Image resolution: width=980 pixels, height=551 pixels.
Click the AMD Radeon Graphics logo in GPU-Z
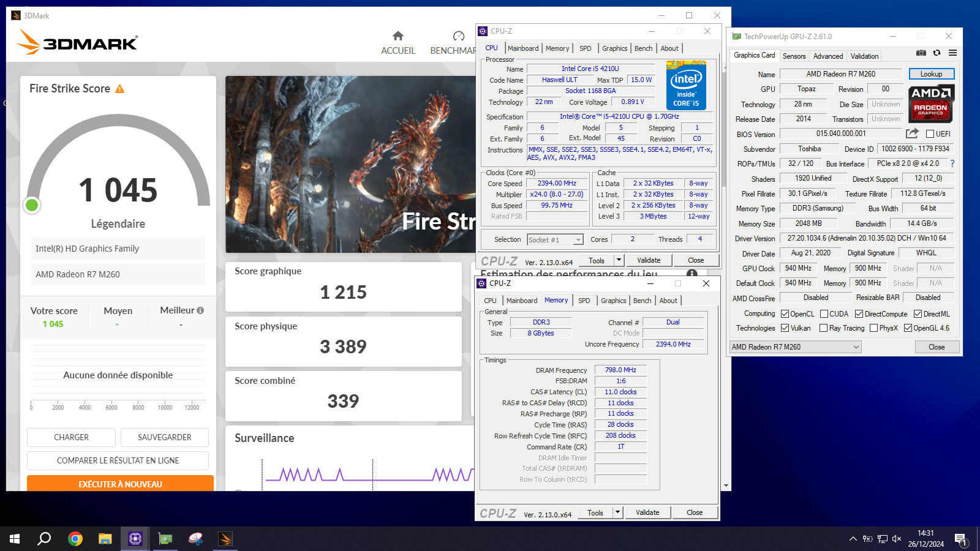tap(931, 103)
